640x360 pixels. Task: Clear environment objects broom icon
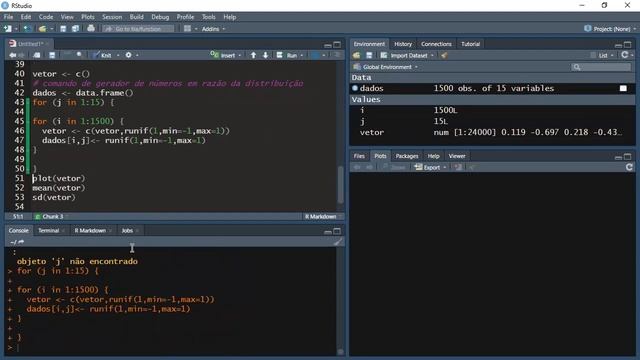pos(444,55)
